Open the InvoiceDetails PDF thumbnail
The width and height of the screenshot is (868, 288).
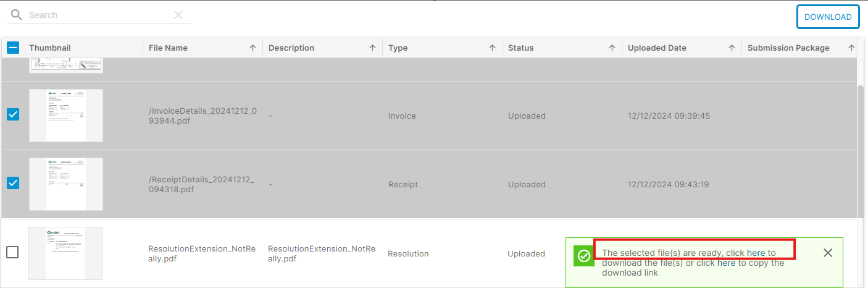[x=66, y=116]
